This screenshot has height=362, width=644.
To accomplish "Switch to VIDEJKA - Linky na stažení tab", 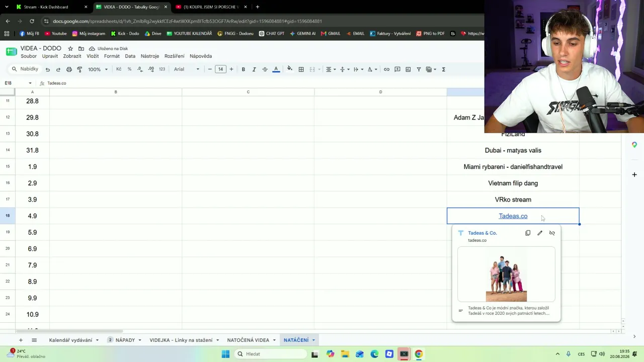I will tap(181, 340).
